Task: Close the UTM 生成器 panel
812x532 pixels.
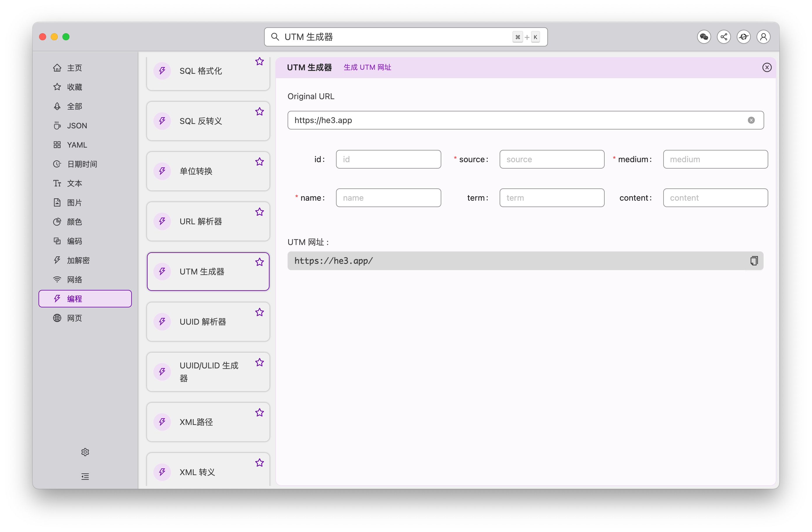Action: [x=766, y=68]
